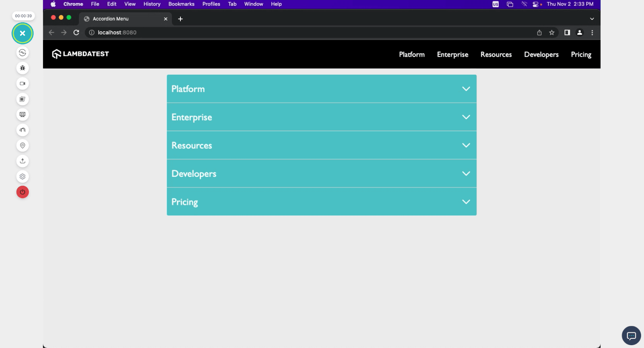Click the red power button

point(23,192)
